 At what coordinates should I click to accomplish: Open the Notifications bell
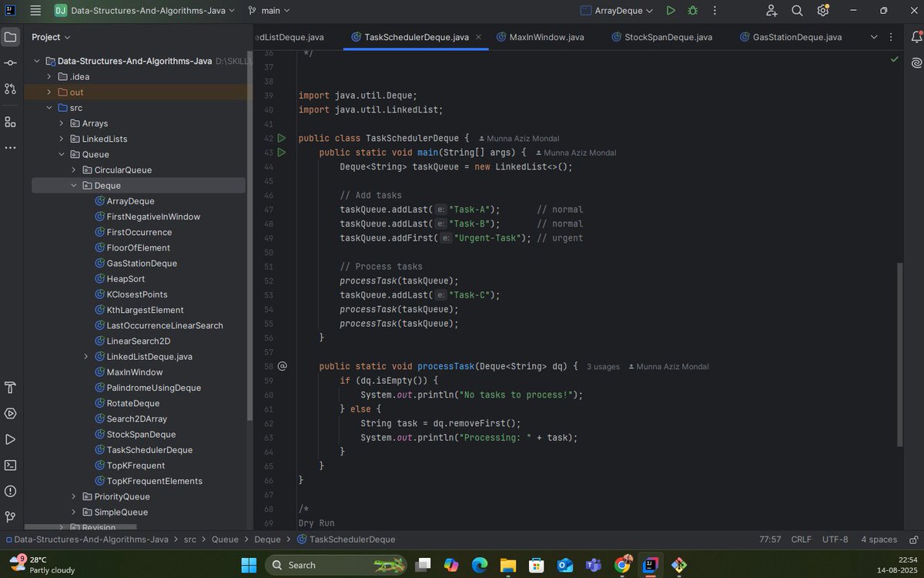[x=916, y=37]
